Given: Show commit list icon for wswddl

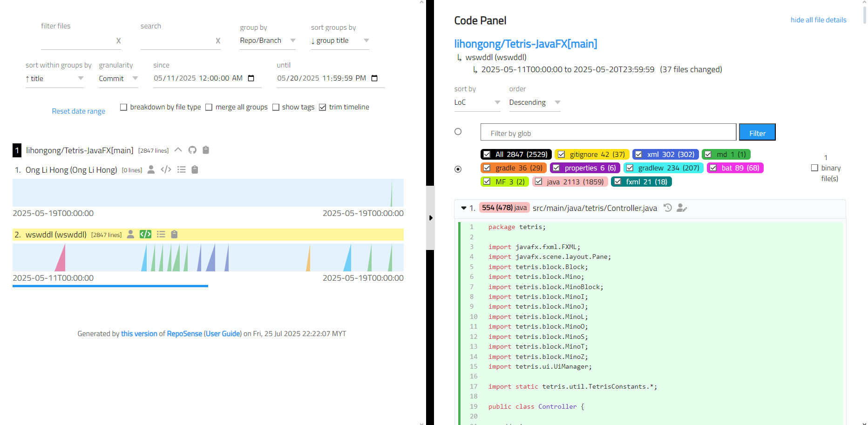Looking at the screenshot, I should (x=161, y=234).
